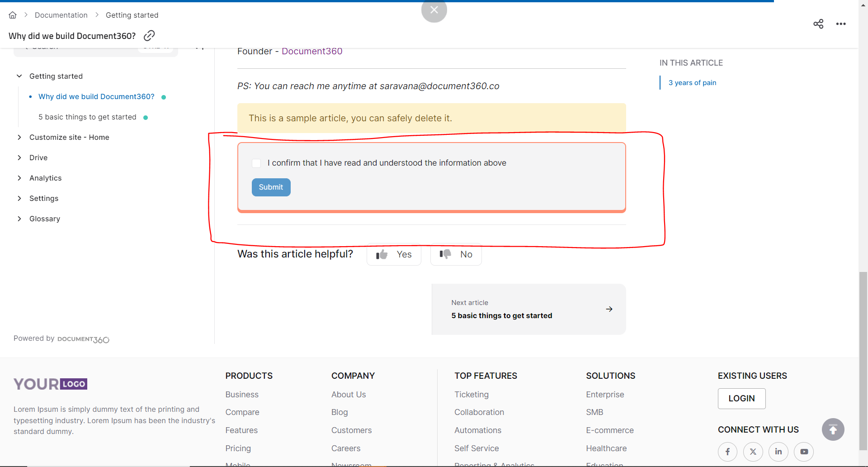Expand the Analytics category
This screenshot has height=467, width=868.
19,178
